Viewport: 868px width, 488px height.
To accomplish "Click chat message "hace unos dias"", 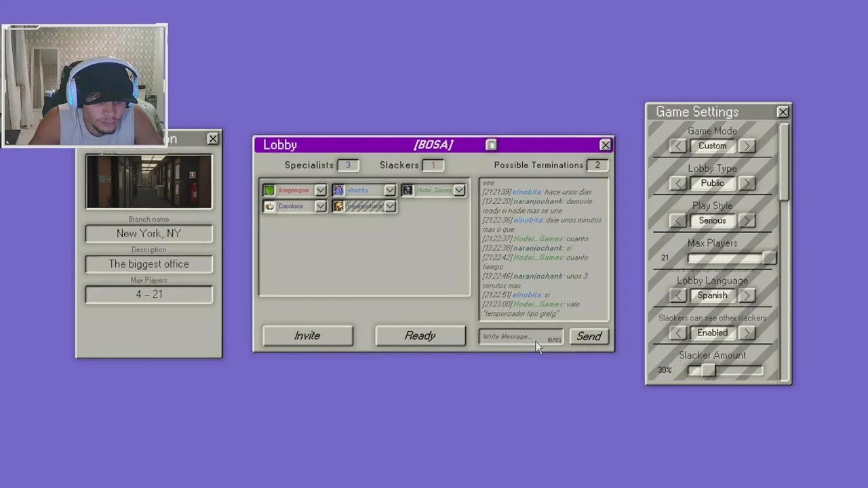I will click(x=568, y=192).
